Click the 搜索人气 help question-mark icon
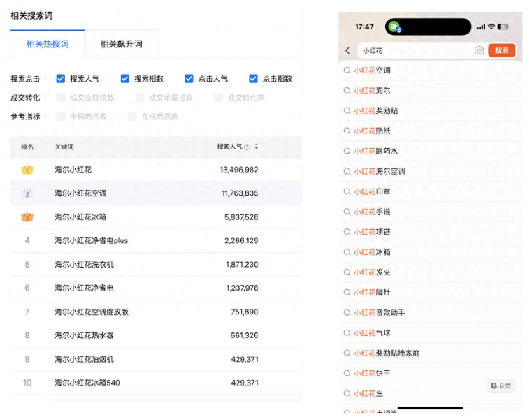The image size is (532, 417). (x=247, y=147)
